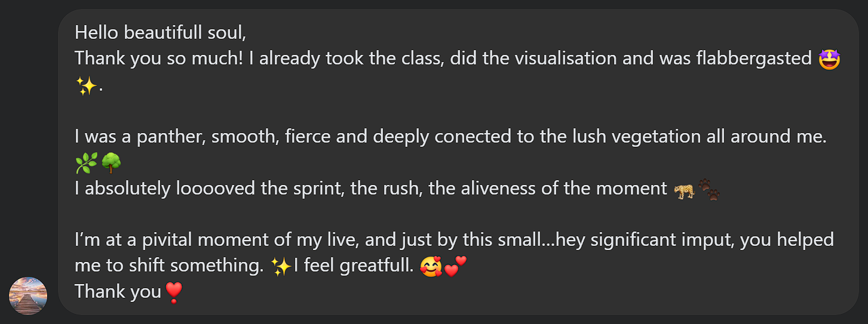
Task: Click the sparkles emoji followed by a period
Action: tap(86, 85)
